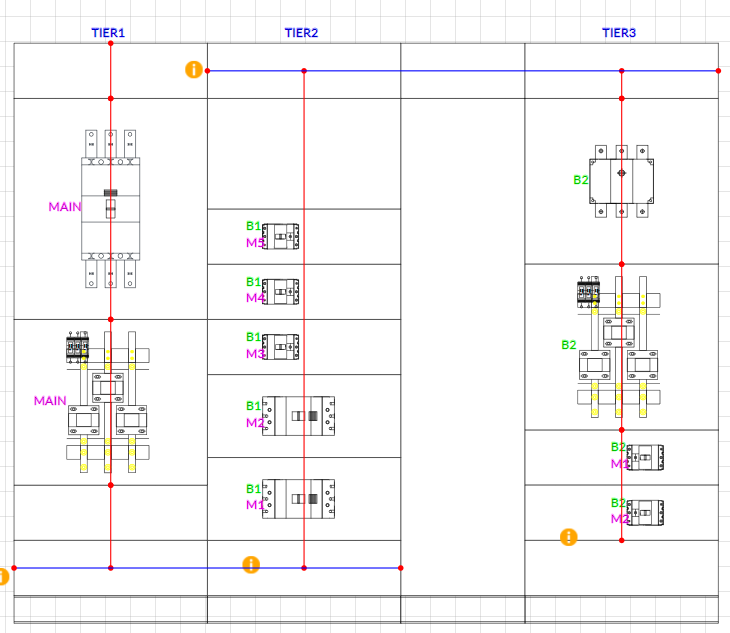Click the info icon at the far-left end of the bottom busbar

3,575
